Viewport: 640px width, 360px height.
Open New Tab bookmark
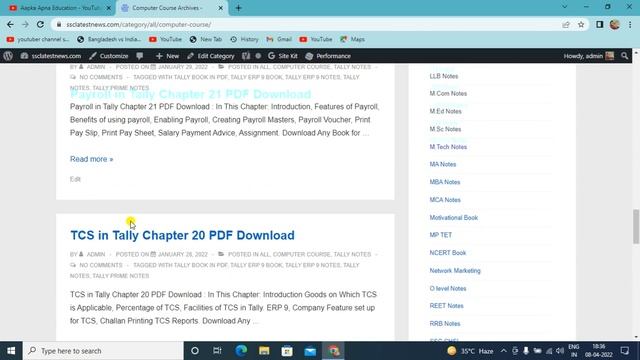[x=206, y=39]
